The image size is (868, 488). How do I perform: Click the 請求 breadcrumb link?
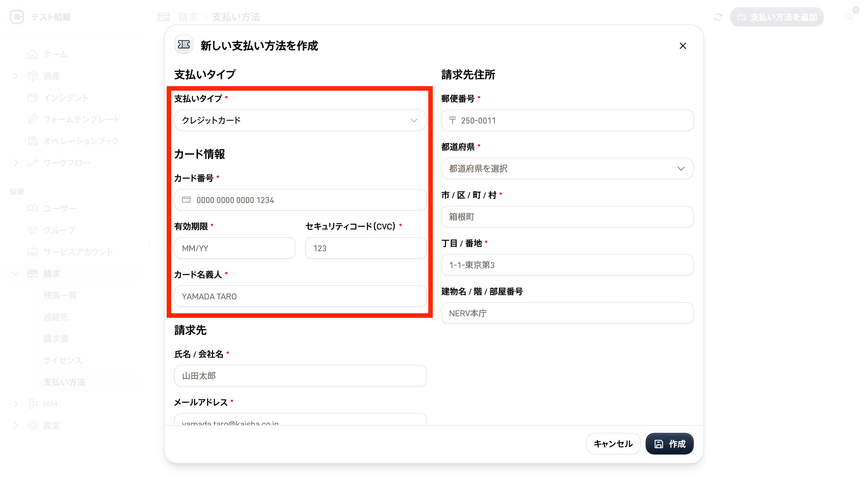point(188,17)
